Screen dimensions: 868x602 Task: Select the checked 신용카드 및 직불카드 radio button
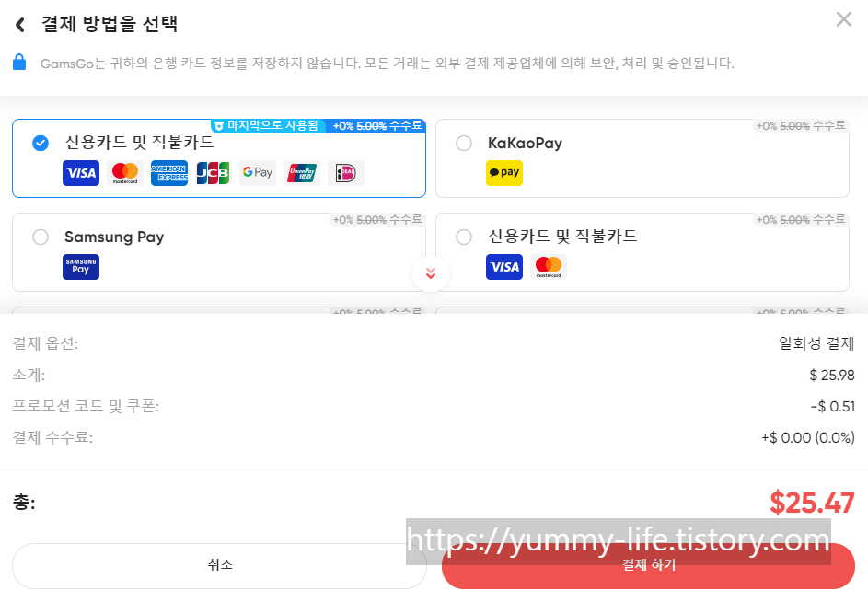click(41, 143)
